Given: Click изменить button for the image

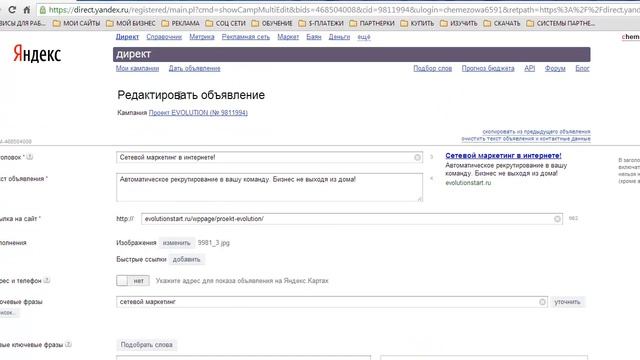Looking at the screenshot, I should tap(176, 243).
